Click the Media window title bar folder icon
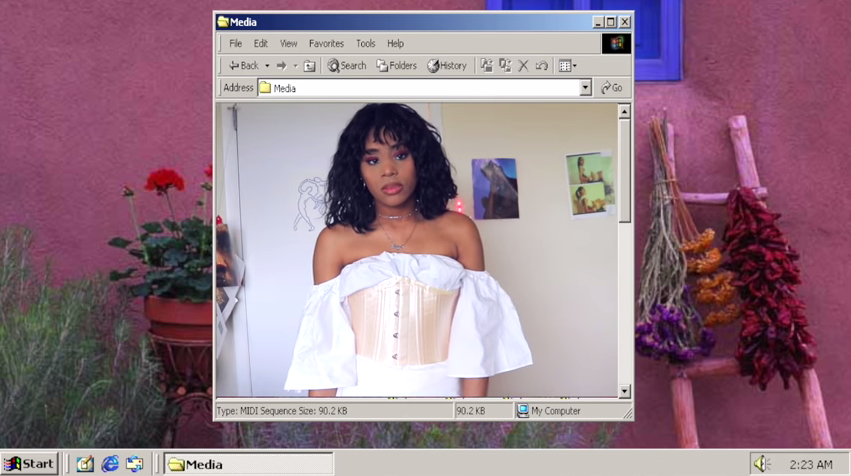Image resolution: width=851 pixels, height=476 pixels. [x=223, y=22]
